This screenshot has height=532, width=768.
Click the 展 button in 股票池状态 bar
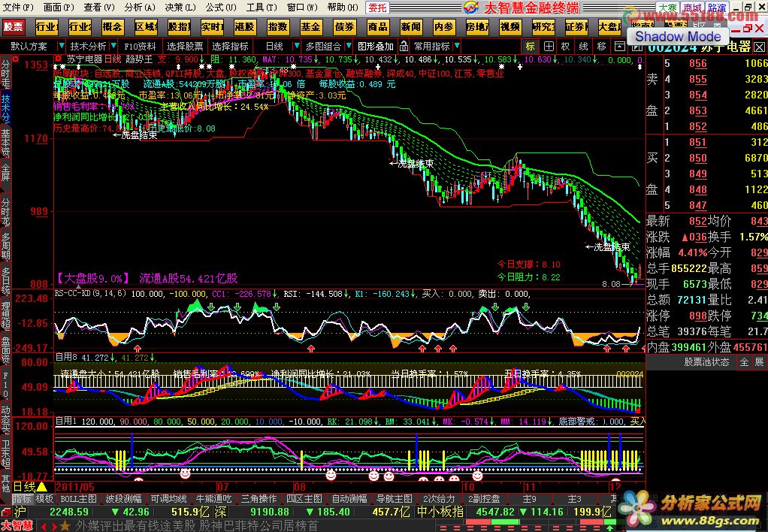(759, 362)
